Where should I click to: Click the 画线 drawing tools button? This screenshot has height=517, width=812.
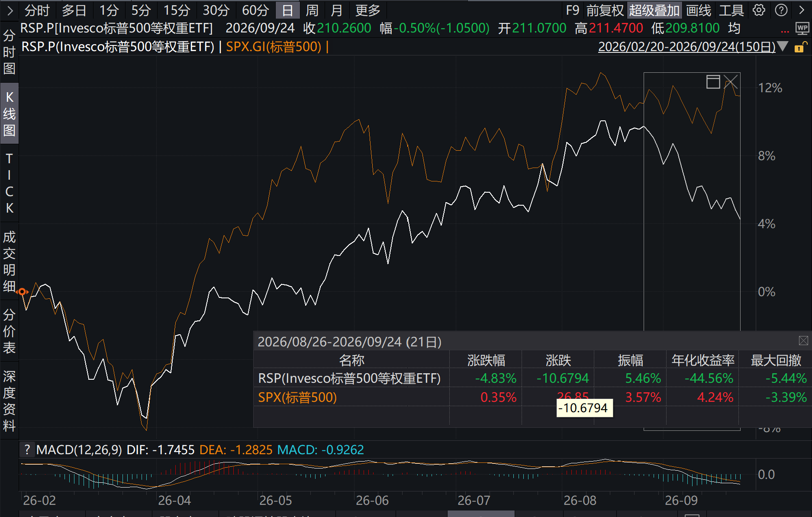[x=699, y=10]
